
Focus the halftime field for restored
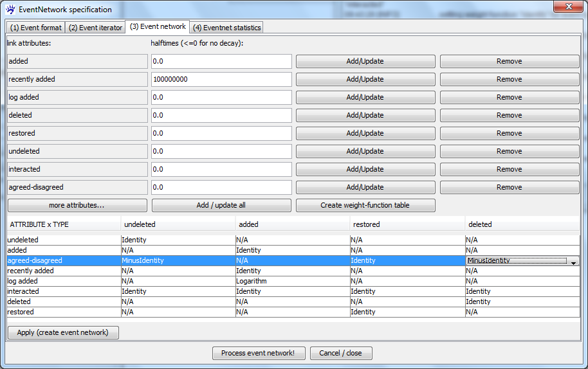coord(221,133)
